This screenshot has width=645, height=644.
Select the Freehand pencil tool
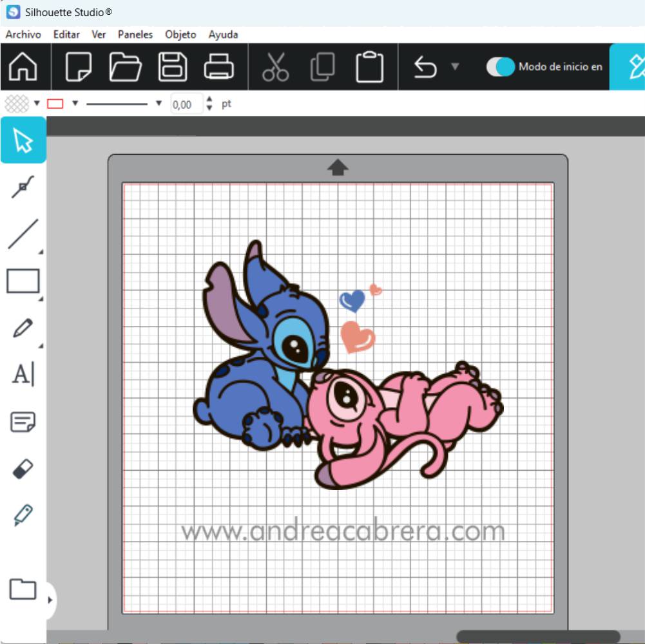(23, 328)
